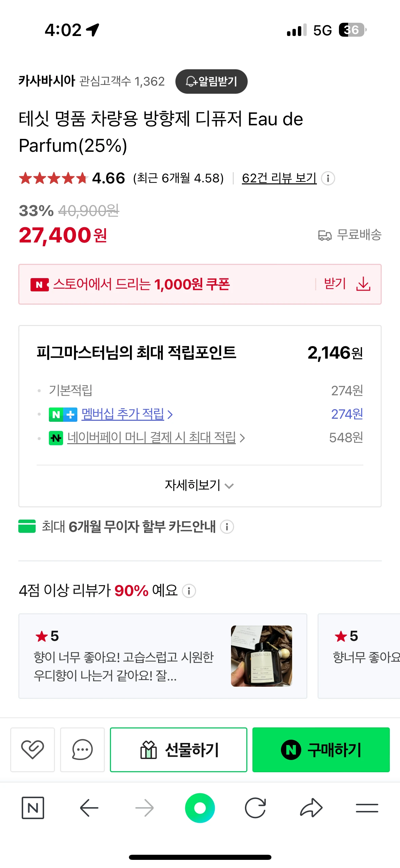Share the page using share arrow
Viewport: 400px width, 868px height.
coord(311,808)
